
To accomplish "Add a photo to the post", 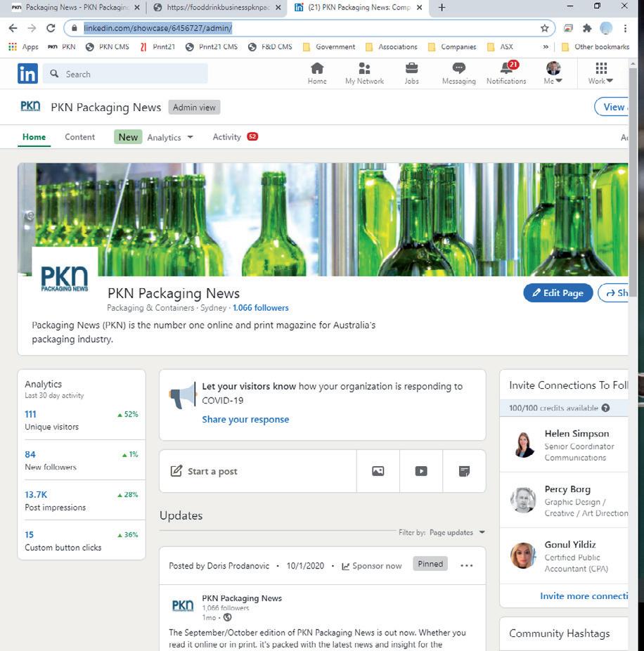I will pyautogui.click(x=378, y=471).
